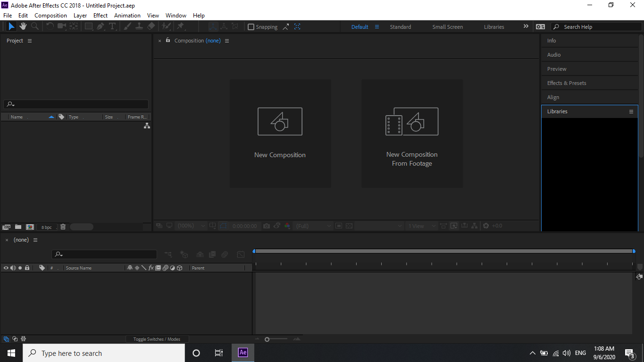
Task: Select the Zoom tool
Action: point(34,26)
